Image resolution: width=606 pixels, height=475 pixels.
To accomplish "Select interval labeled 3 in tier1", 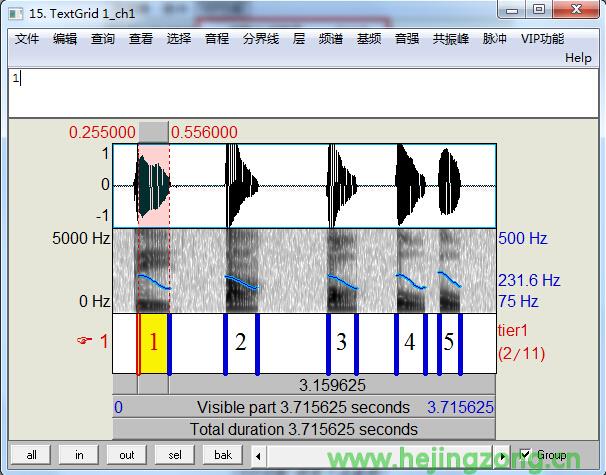I will coord(342,343).
